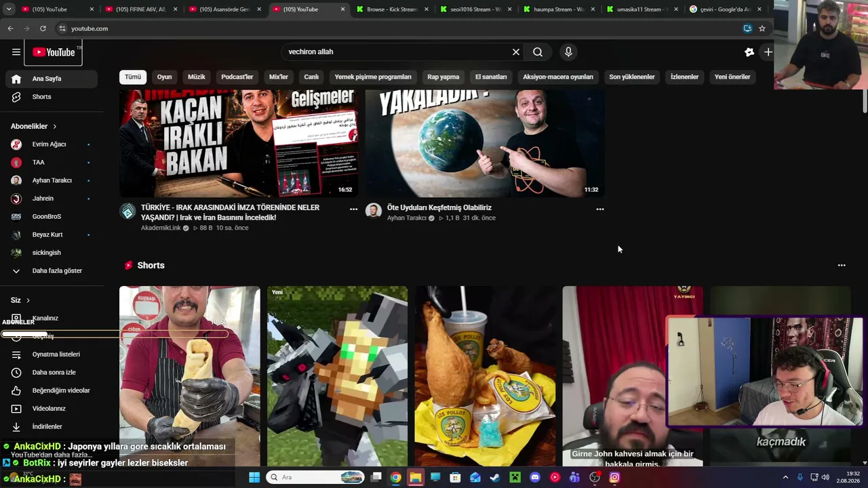Expand the Siz section
The width and height of the screenshot is (868, 488).
[x=20, y=300]
